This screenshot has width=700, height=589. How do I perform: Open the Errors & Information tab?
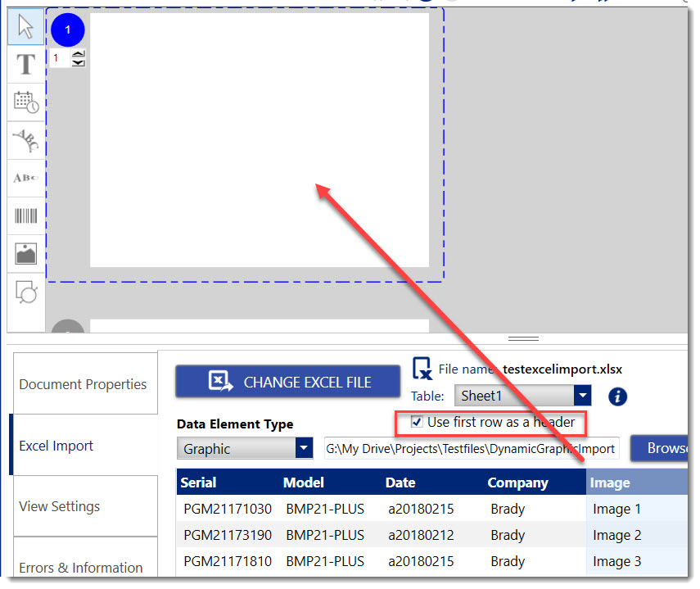[x=83, y=567]
